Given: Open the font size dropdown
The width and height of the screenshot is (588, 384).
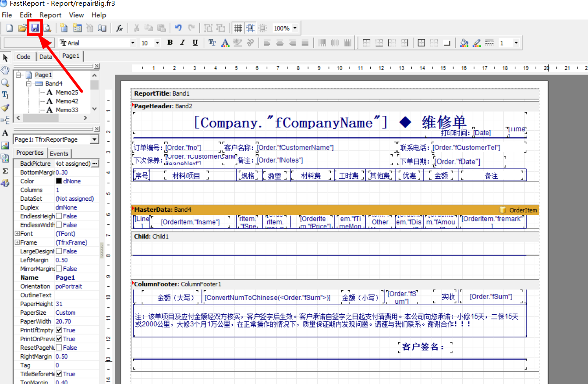Looking at the screenshot, I should click(x=157, y=43).
